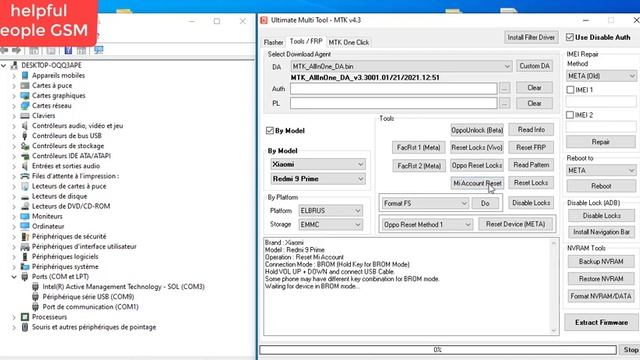640x360 pixels.
Task: Click the IMEI 1 text input field
Action: (x=601, y=102)
